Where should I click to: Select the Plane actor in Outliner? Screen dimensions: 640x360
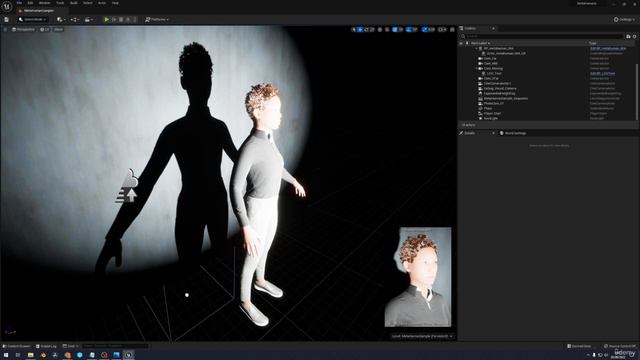pyautogui.click(x=488, y=108)
